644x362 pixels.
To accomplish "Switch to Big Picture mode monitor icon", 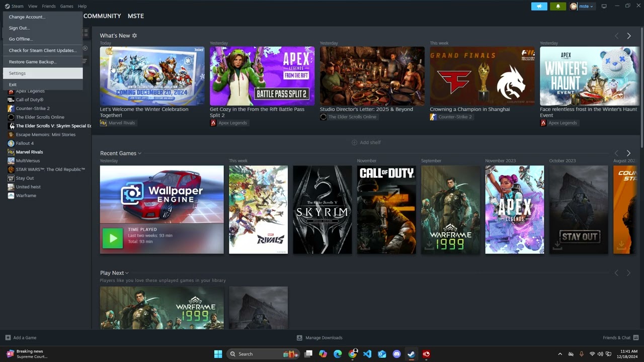I will (x=604, y=6).
